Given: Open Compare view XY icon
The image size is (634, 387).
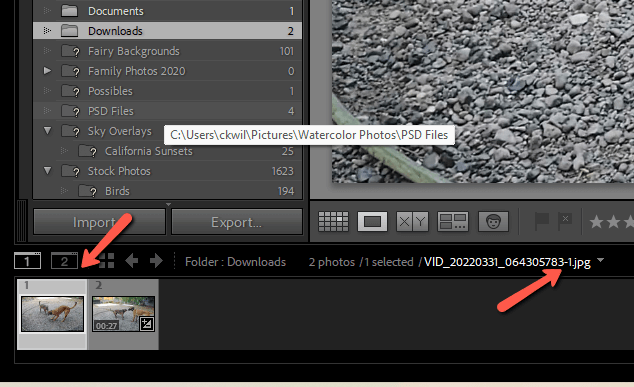Looking at the screenshot, I should (412, 222).
